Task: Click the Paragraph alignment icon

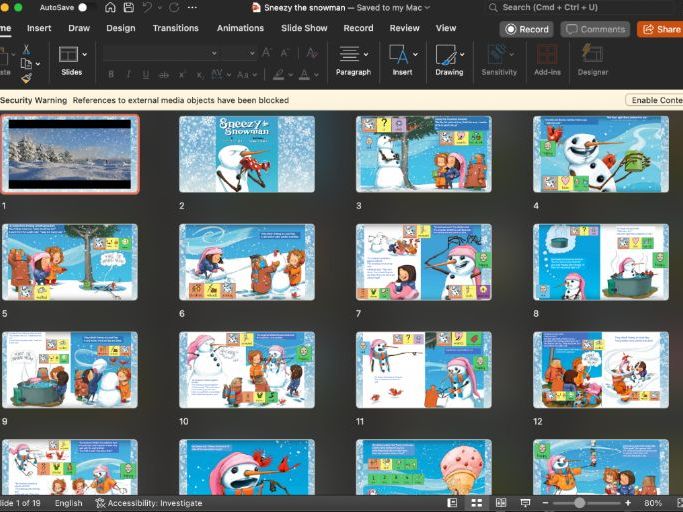Action: [x=349, y=54]
